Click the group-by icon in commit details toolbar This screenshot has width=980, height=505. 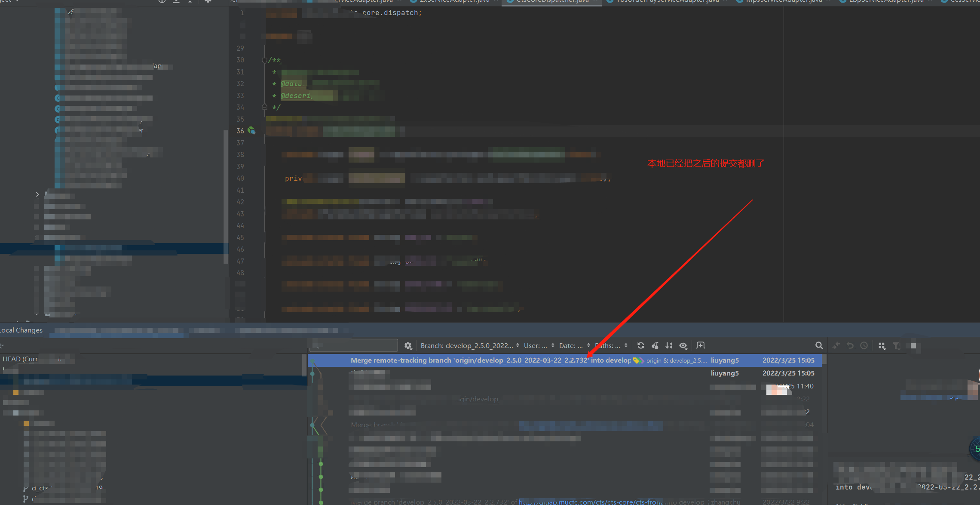(882, 346)
